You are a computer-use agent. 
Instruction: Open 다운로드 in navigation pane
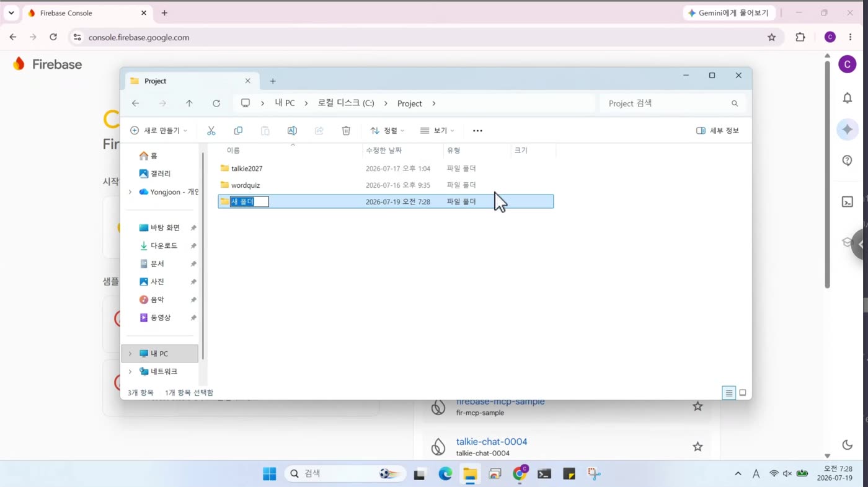[x=164, y=246]
